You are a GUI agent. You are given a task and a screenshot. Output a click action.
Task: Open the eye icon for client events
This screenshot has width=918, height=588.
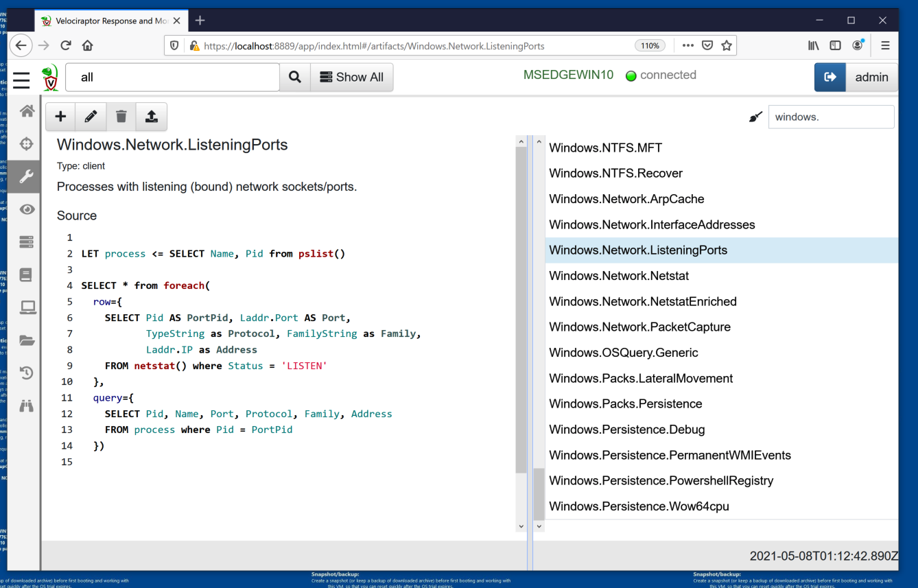(27, 209)
